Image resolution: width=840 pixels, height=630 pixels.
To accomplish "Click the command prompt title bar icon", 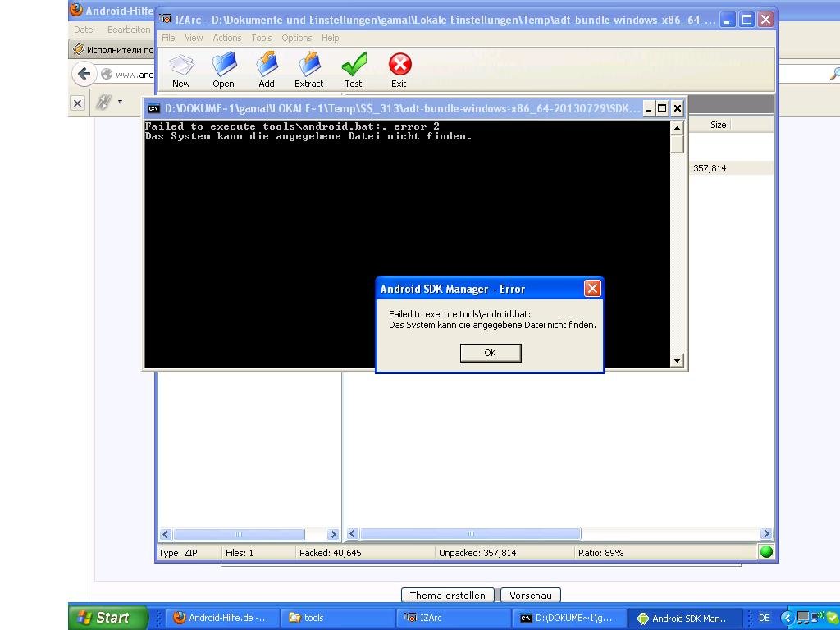I will (153, 109).
